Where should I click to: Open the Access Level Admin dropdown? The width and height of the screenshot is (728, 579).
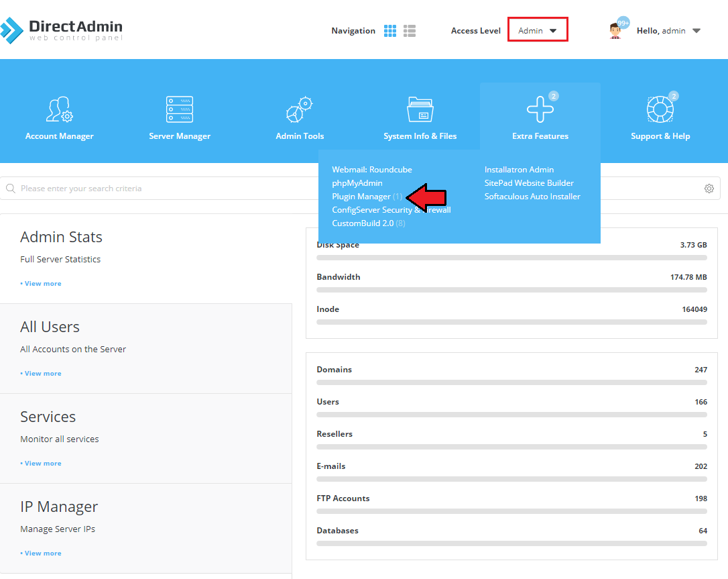538,30
